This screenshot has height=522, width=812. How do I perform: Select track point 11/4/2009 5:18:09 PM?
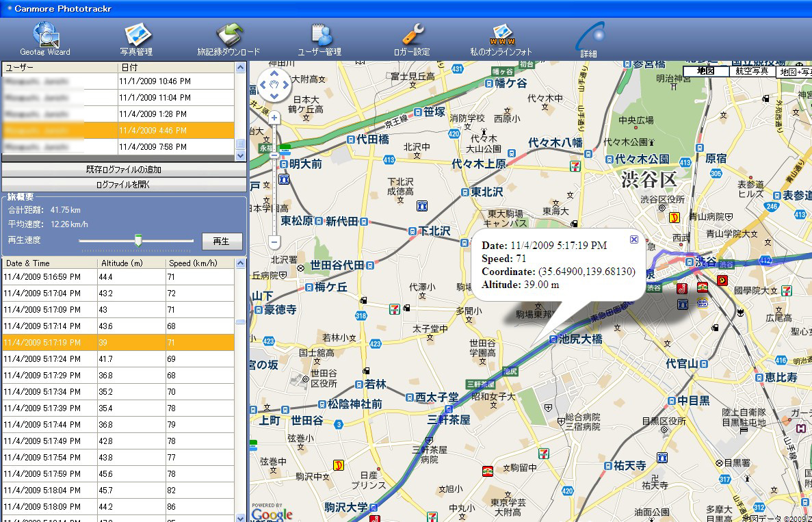pyautogui.click(x=118, y=506)
